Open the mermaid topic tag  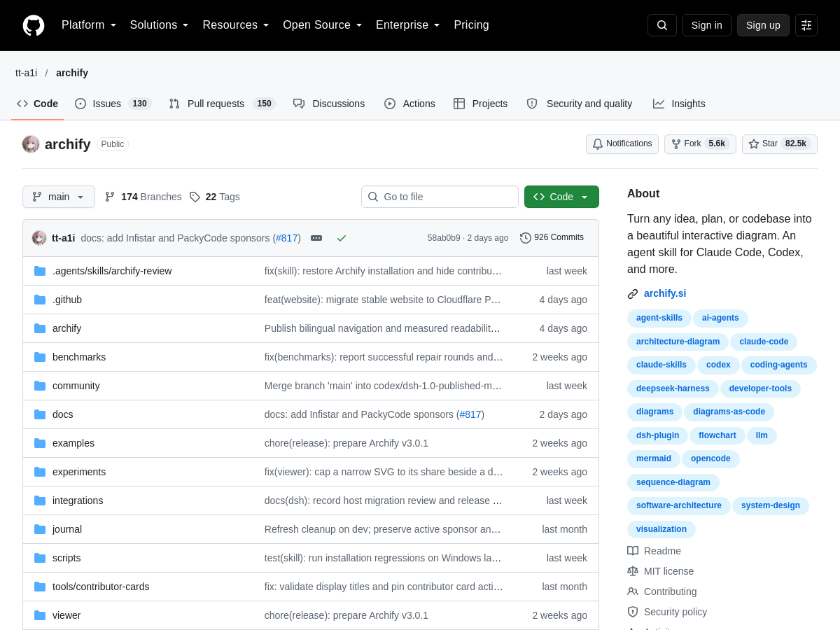(x=654, y=459)
